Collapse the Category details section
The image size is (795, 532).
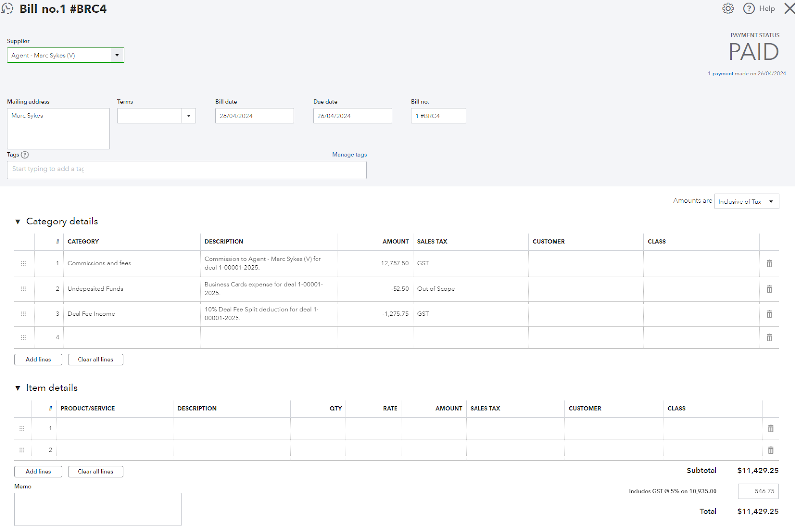[x=18, y=222]
